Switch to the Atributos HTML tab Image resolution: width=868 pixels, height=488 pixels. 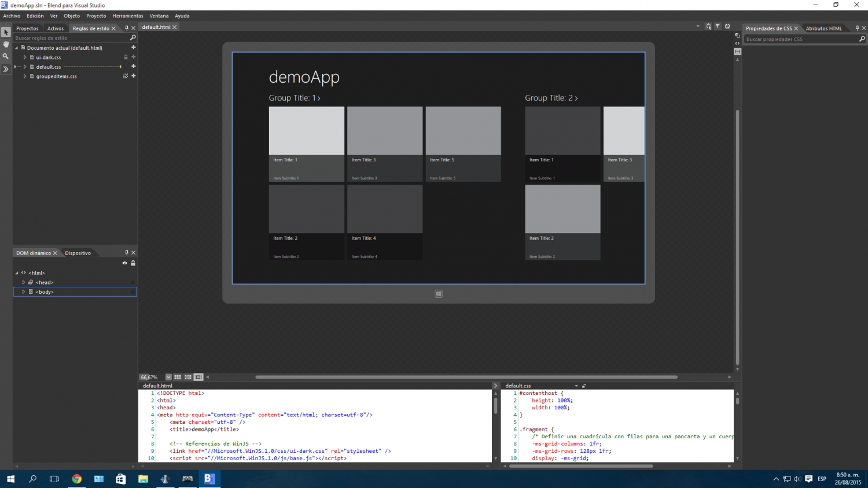[824, 28]
